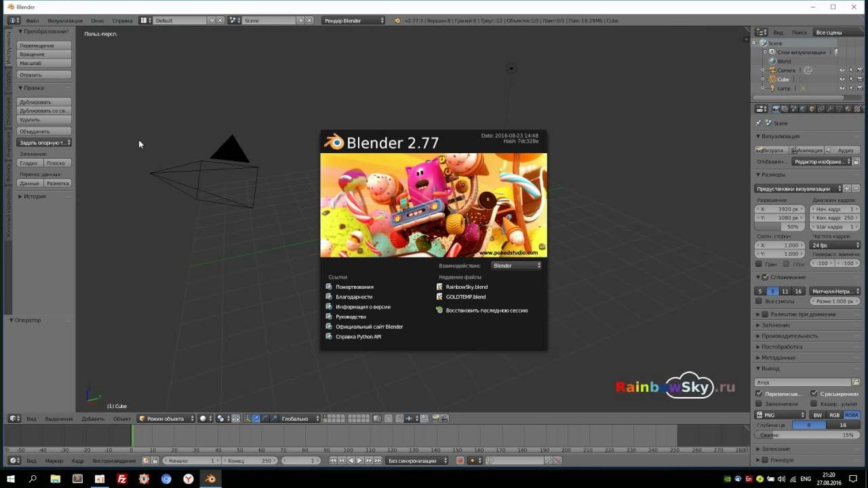
Task: Open the Добавить menu in viewport header
Action: pyautogui.click(x=93, y=419)
